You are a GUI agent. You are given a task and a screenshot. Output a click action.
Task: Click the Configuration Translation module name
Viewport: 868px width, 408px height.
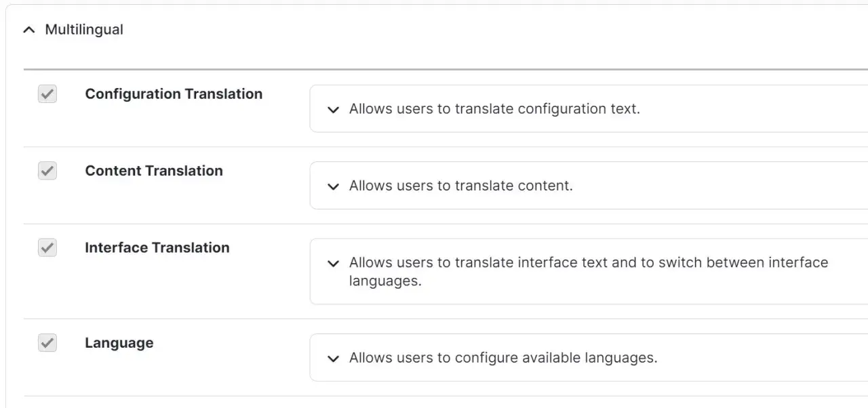pos(174,94)
